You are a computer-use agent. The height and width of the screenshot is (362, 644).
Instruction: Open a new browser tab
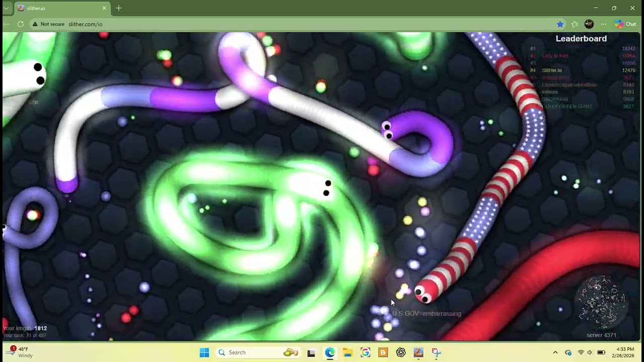tap(119, 8)
